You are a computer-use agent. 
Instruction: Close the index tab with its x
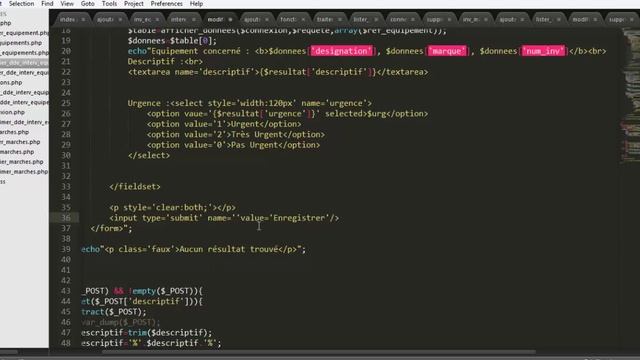83,20
